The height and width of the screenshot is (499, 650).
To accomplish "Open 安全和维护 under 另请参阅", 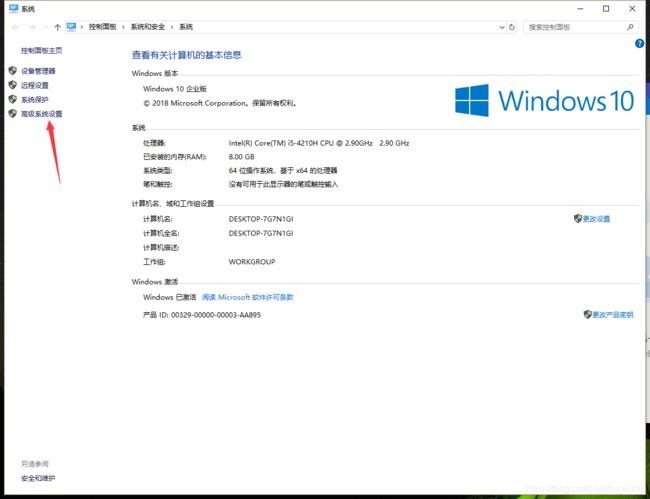I will tap(38, 478).
